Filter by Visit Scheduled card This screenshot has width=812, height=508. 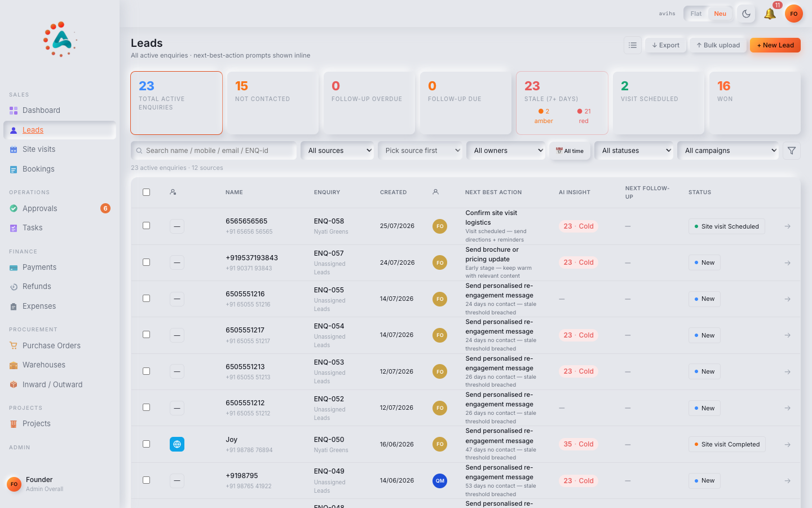pos(659,103)
